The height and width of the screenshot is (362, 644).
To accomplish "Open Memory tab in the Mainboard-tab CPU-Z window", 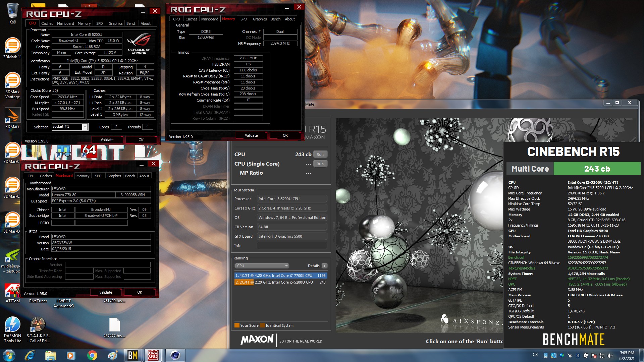I will (x=83, y=176).
